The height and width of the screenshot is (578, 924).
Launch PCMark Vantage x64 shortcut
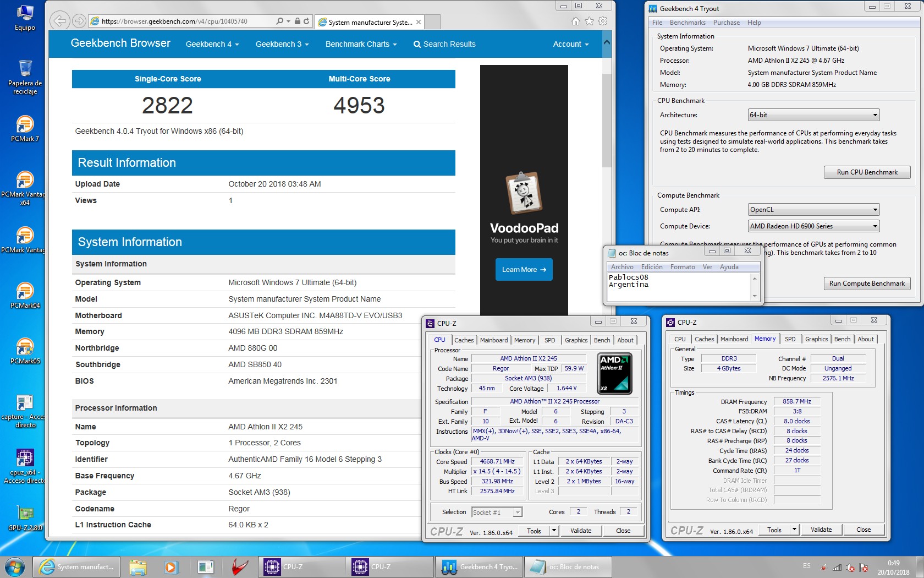point(25,188)
